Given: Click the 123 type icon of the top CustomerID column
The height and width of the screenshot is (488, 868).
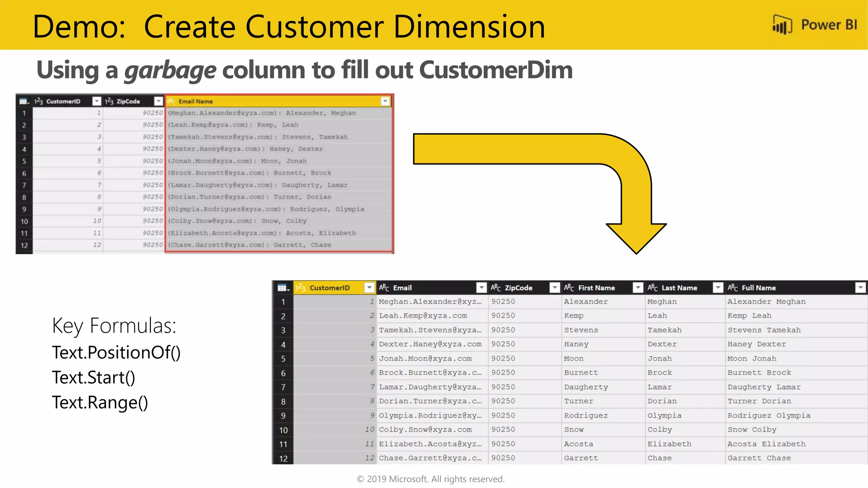Looking at the screenshot, I should click(x=39, y=101).
